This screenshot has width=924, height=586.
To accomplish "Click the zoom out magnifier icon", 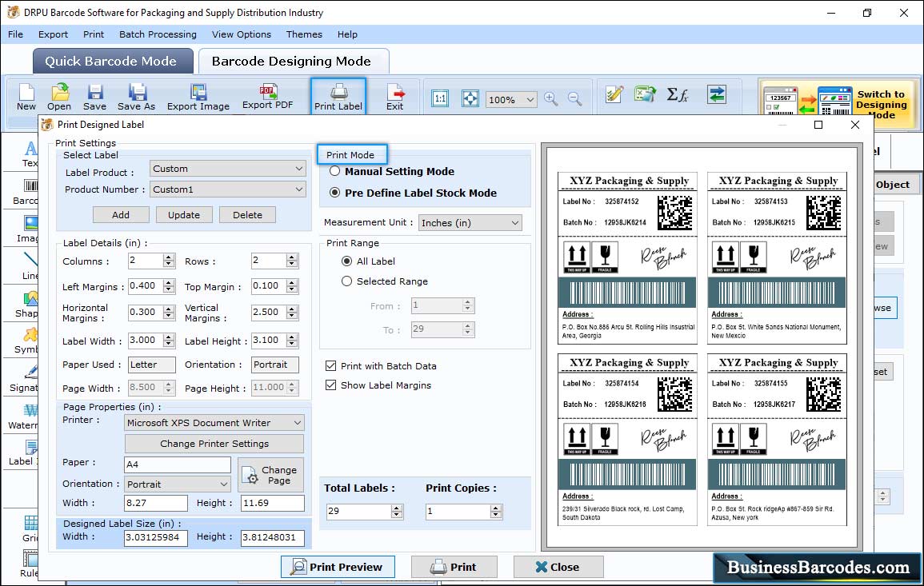I will coord(574,98).
